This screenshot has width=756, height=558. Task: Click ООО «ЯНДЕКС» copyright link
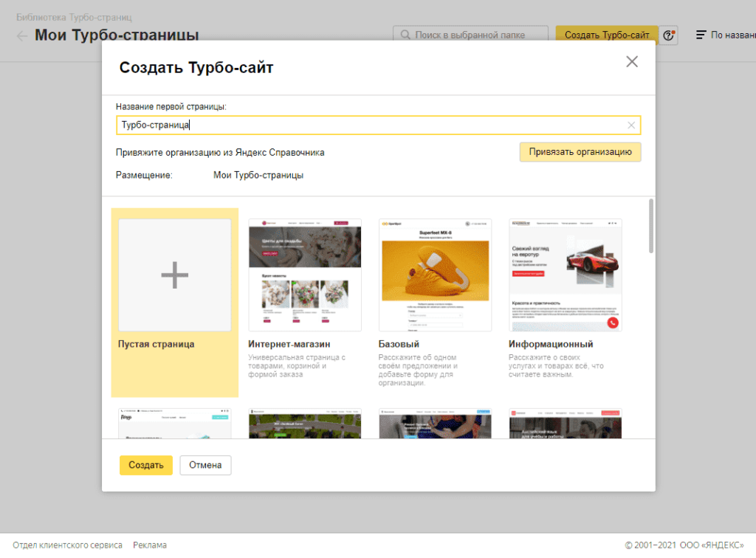tap(712, 545)
